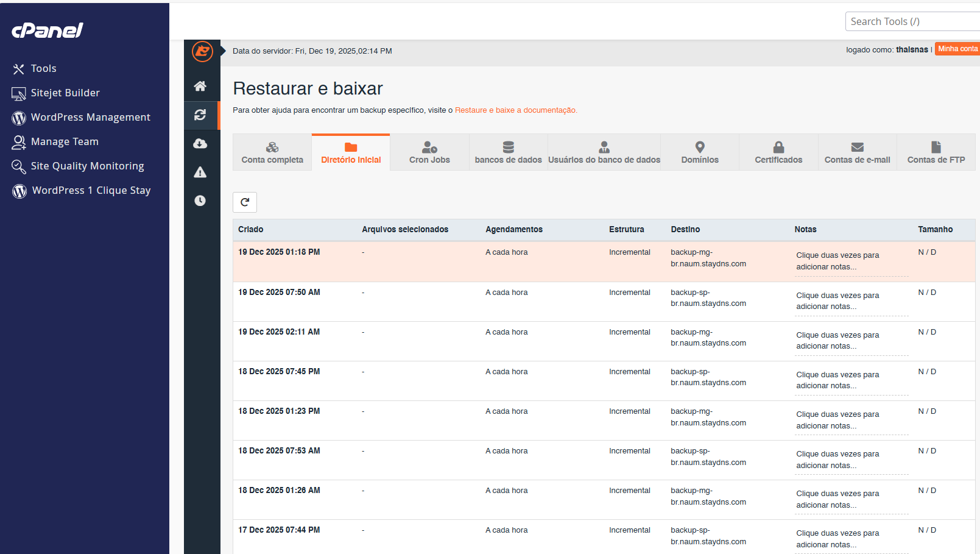Open the Downloads cloud icon in sidebar

tap(202, 143)
